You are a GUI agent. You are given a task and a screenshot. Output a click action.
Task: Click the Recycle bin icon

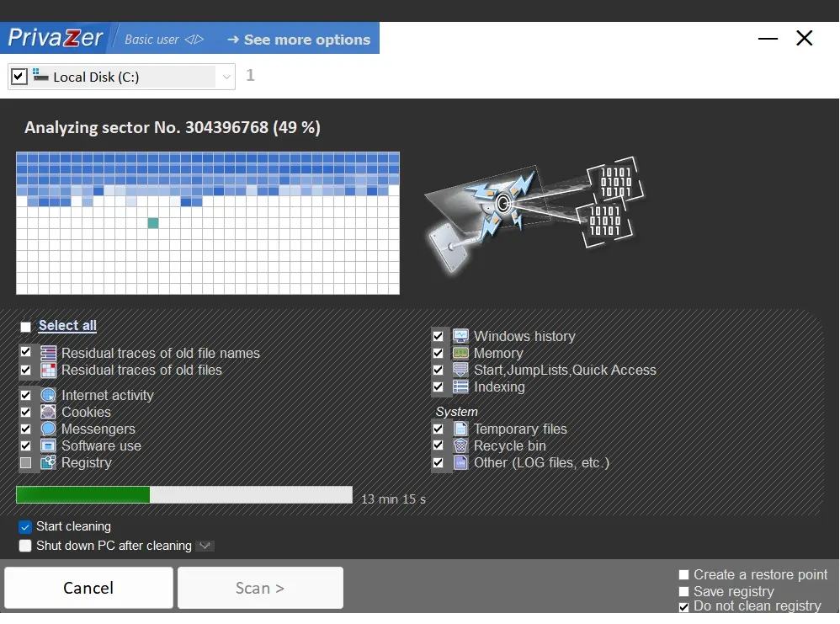pos(460,445)
